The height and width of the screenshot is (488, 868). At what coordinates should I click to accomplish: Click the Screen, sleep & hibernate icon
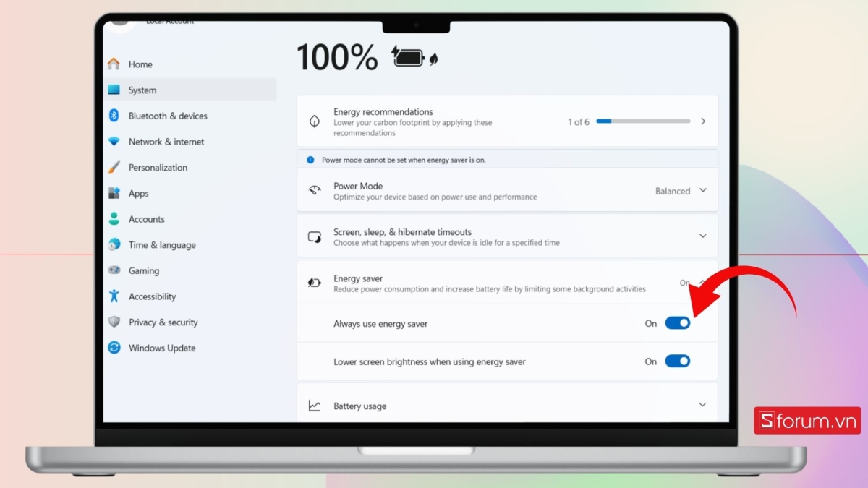tap(314, 237)
